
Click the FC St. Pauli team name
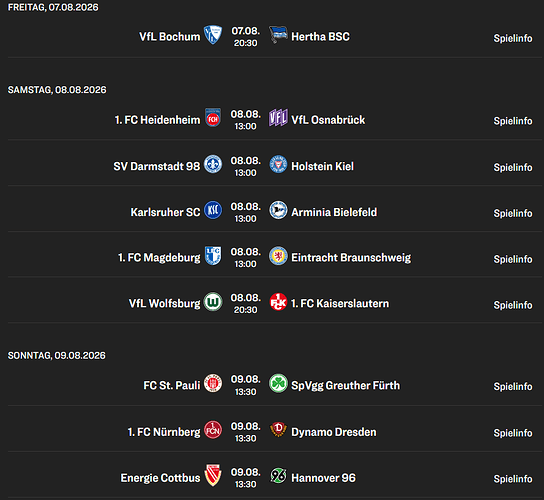pos(172,385)
